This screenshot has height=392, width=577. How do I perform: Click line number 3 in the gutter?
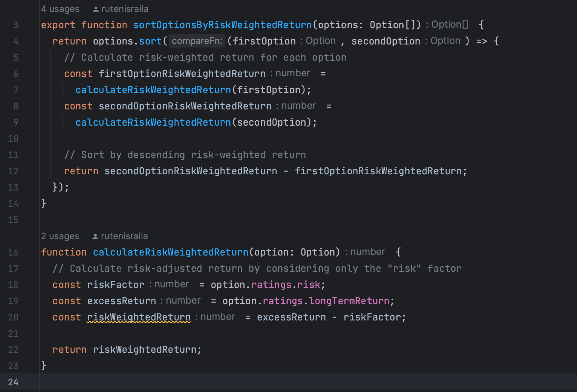click(x=16, y=25)
